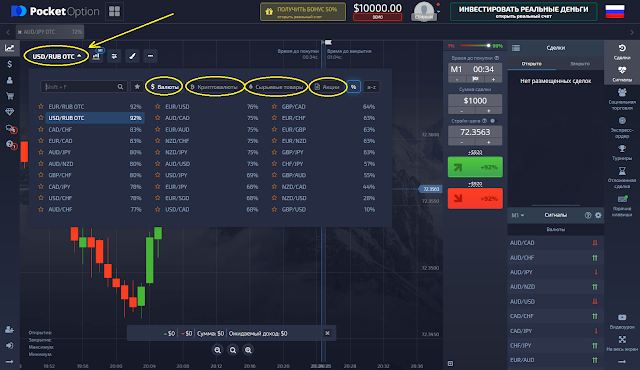Reset chart zoom with center magnifier

tap(233, 350)
